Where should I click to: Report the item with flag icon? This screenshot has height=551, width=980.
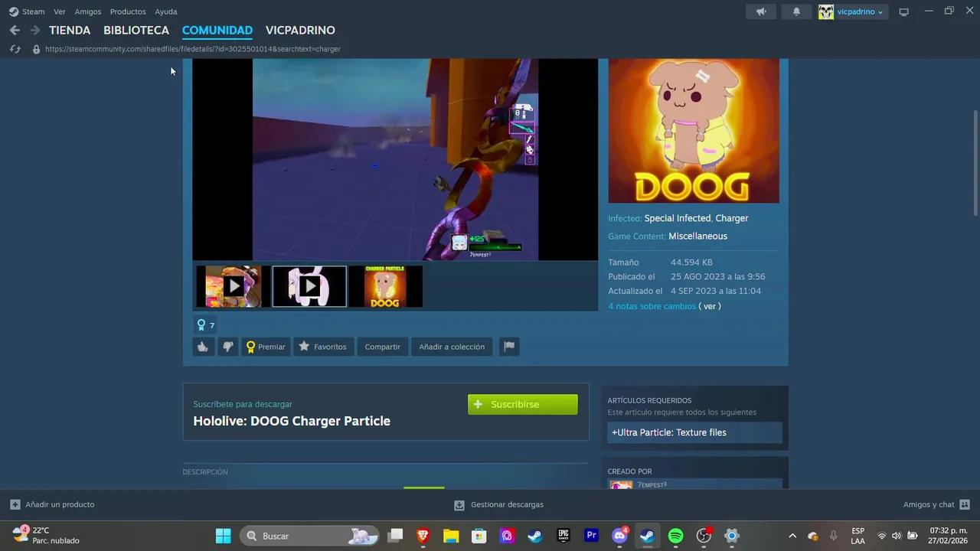[x=509, y=347]
